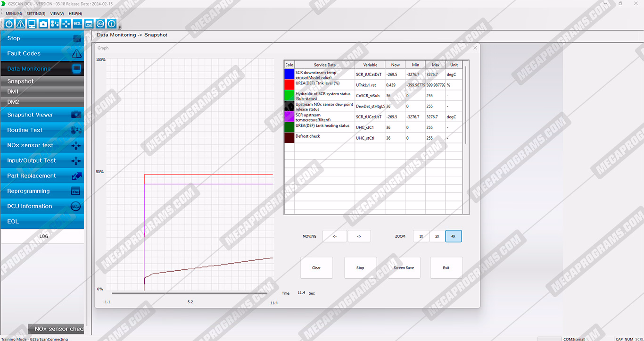The height and width of the screenshot is (341, 644).
Task: Click the Clear button under the graph
Action: coord(316,268)
